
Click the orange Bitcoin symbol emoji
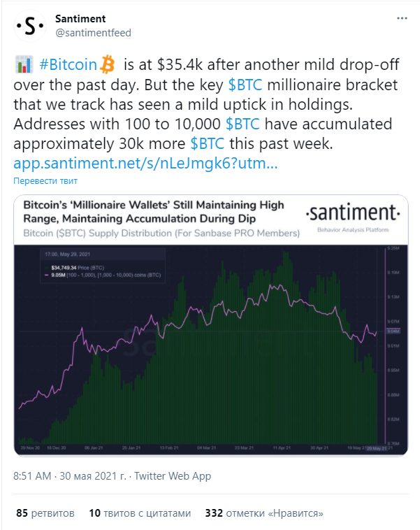tap(108, 64)
